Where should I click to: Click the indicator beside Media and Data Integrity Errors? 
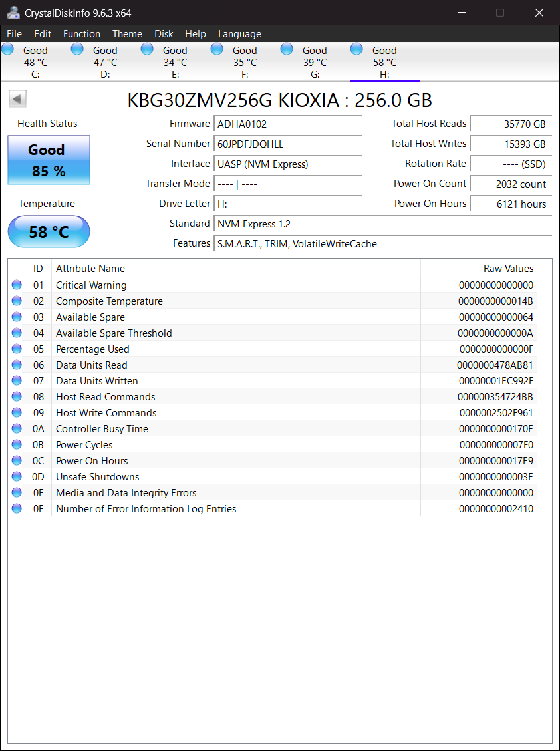16,492
